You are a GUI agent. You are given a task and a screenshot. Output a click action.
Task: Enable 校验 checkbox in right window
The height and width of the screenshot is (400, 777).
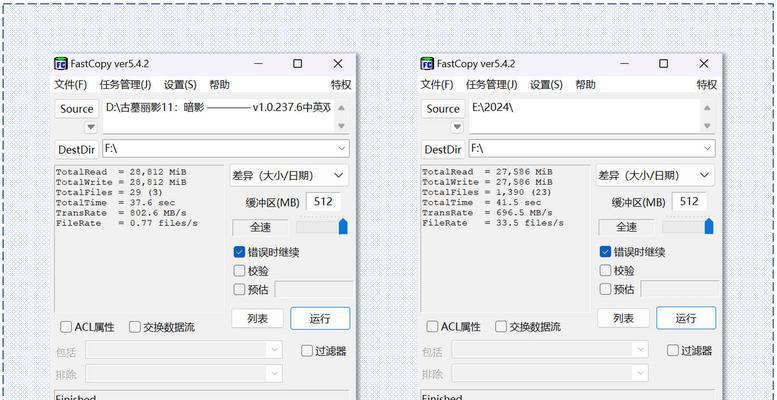point(605,271)
